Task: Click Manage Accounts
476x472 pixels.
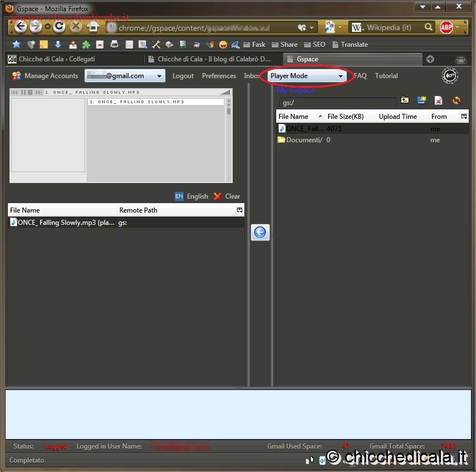Action: pos(45,76)
